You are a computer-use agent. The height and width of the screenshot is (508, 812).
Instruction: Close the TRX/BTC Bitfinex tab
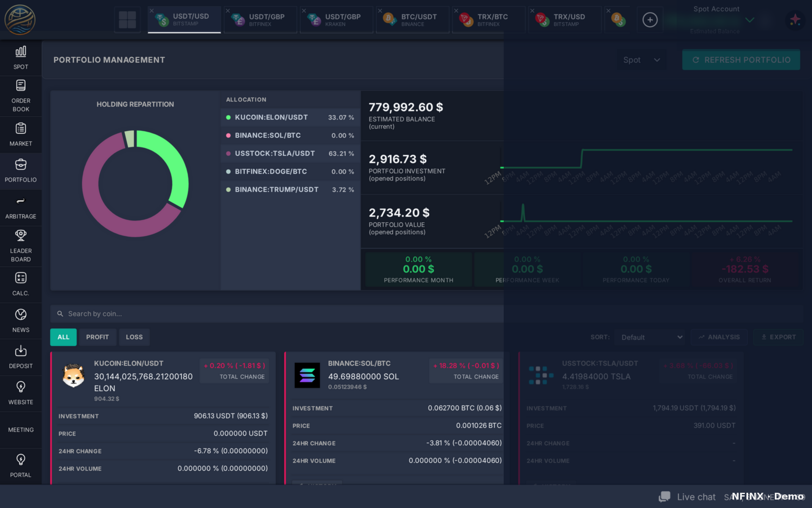point(456,11)
